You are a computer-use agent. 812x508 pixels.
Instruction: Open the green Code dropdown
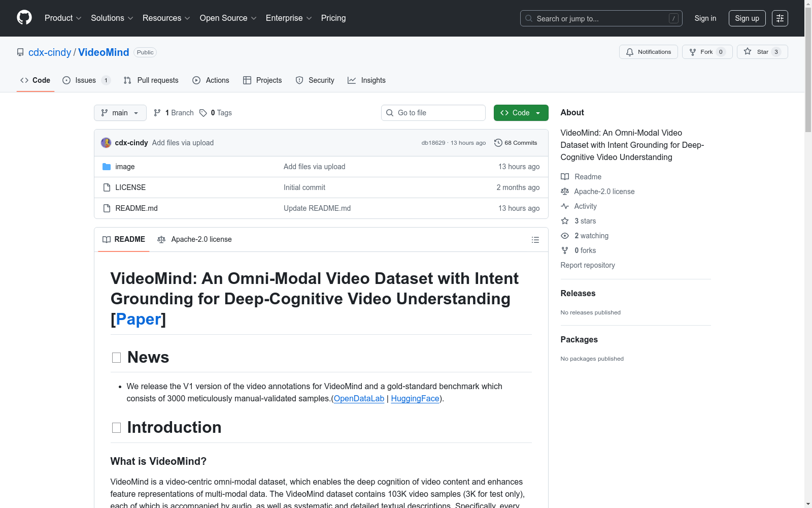[521, 113]
